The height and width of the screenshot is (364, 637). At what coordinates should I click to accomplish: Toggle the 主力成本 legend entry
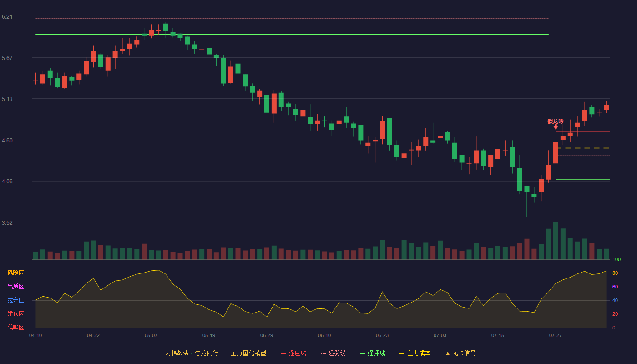point(415,353)
